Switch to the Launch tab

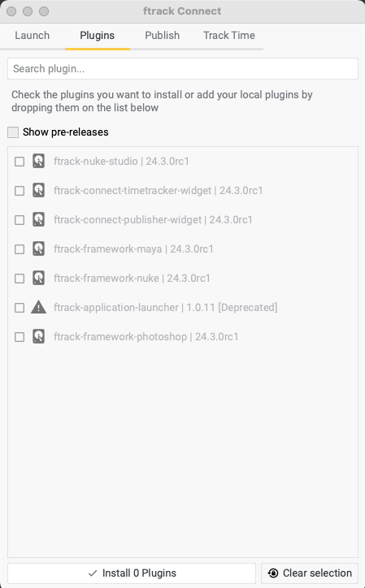click(33, 36)
